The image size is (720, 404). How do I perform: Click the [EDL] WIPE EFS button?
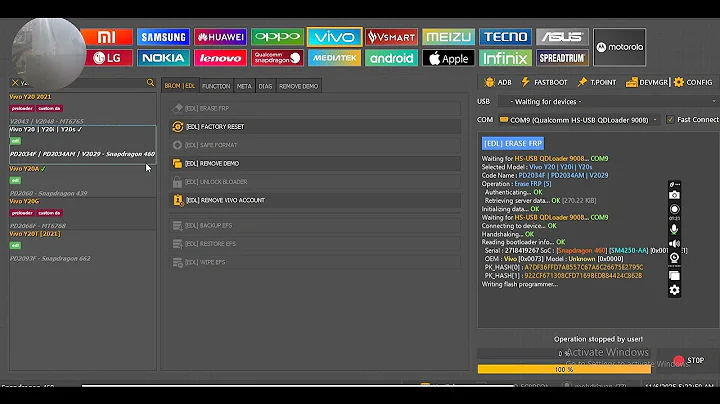[x=315, y=262]
